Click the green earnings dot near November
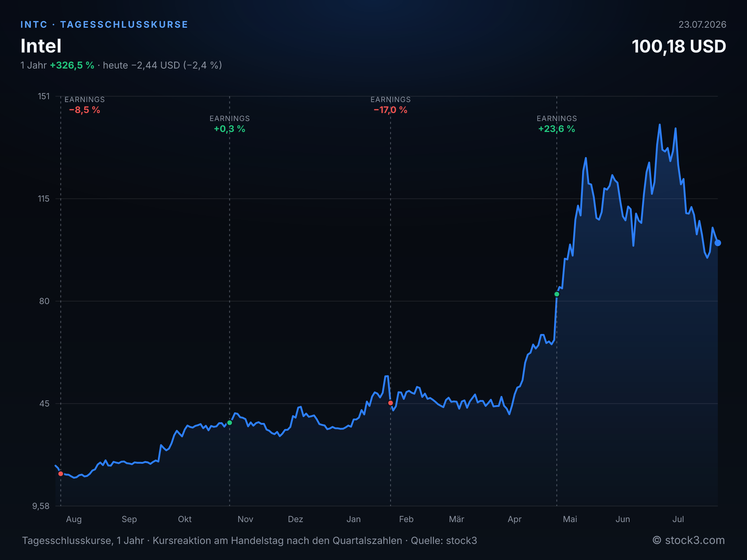This screenshot has height=560, width=747. coord(229,423)
